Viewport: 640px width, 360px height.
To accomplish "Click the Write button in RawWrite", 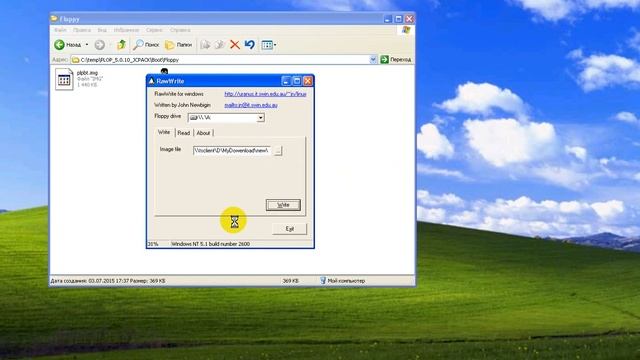I will [x=283, y=205].
